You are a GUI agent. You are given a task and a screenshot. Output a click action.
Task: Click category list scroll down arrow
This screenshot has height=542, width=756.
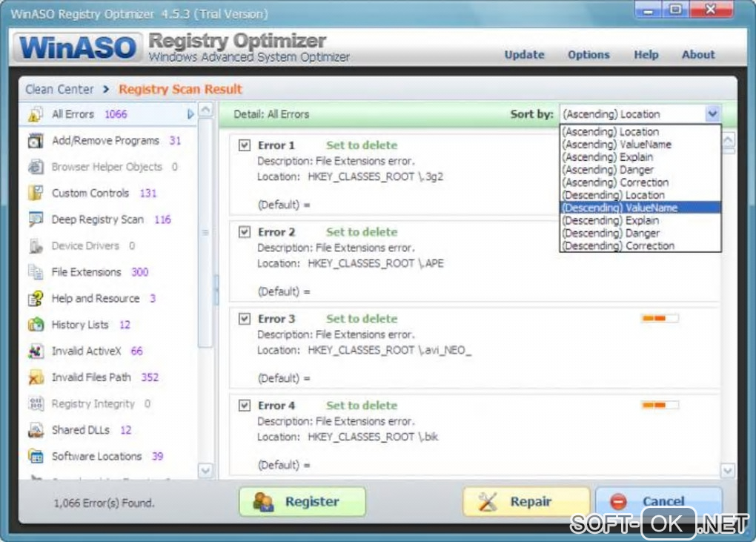pyautogui.click(x=205, y=470)
